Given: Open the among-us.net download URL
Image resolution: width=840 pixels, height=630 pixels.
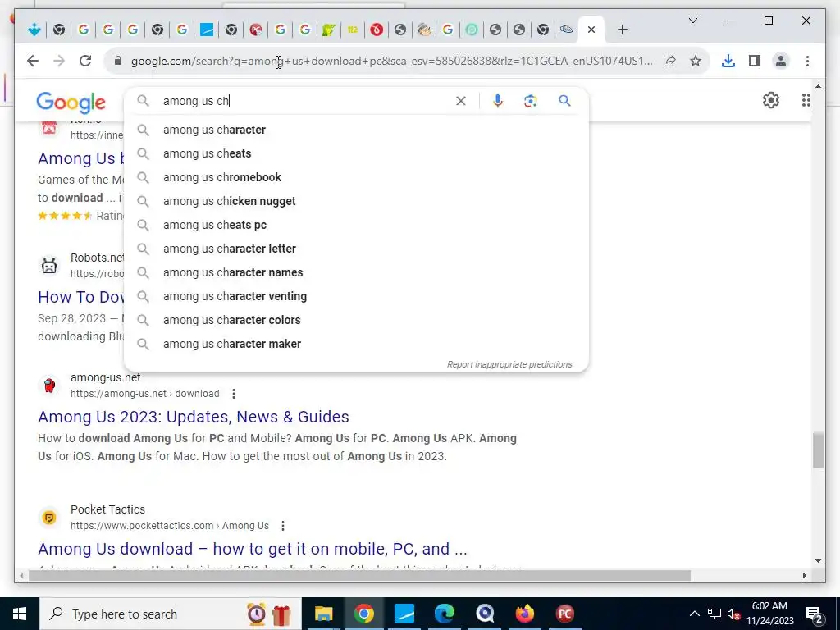Looking at the screenshot, I should 144,394.
